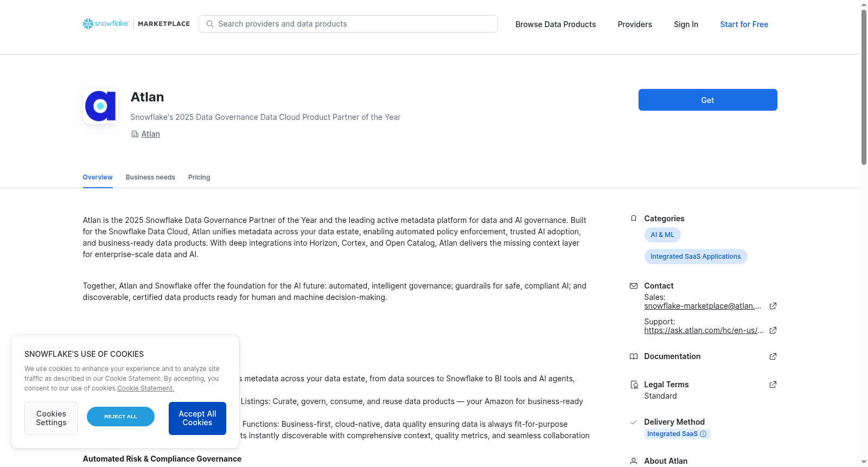Click the Integrated SaaS delivery method badge
The height and width of the screenshot is (467, 868).
click(677, 434)
